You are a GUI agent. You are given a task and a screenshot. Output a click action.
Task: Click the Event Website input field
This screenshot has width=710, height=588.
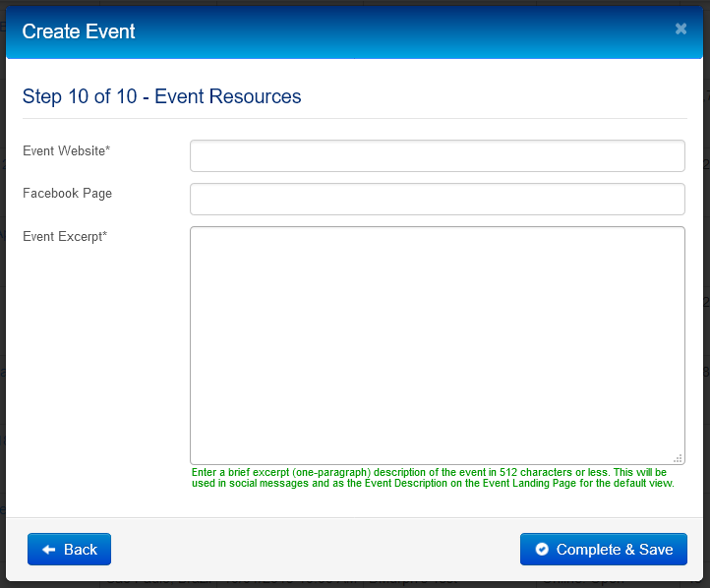pyautogui.click(x=438, y=155)
